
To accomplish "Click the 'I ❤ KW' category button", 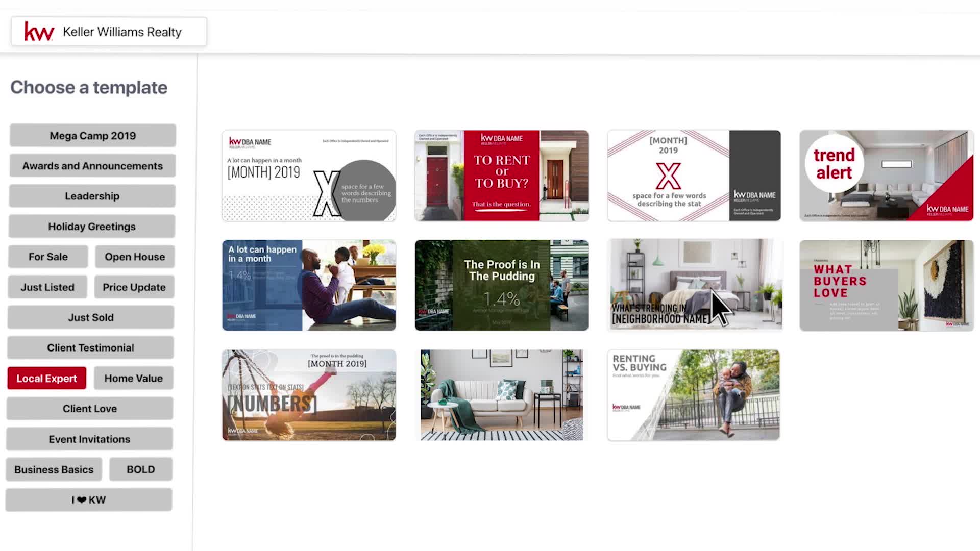I will (x=89, y=499).
